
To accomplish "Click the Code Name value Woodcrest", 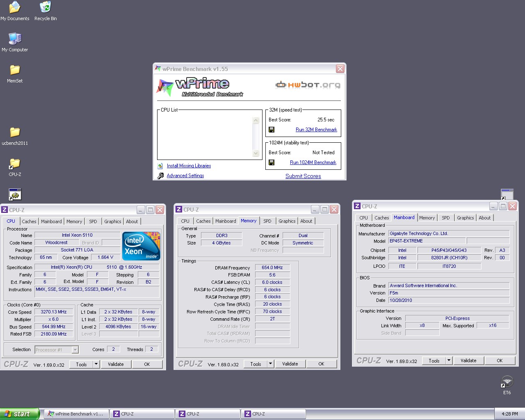I will point(57,242).
